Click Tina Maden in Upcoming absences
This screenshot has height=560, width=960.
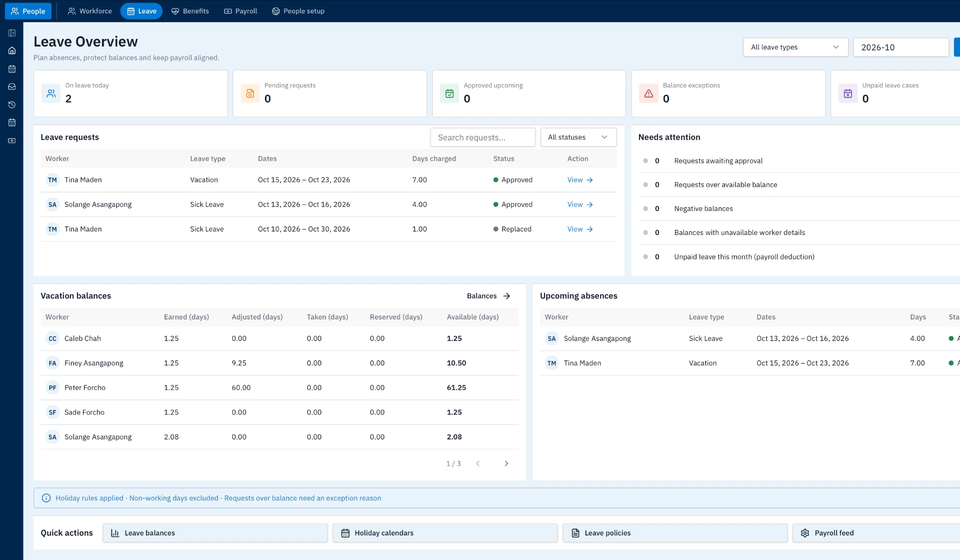[x=582, y=363]
